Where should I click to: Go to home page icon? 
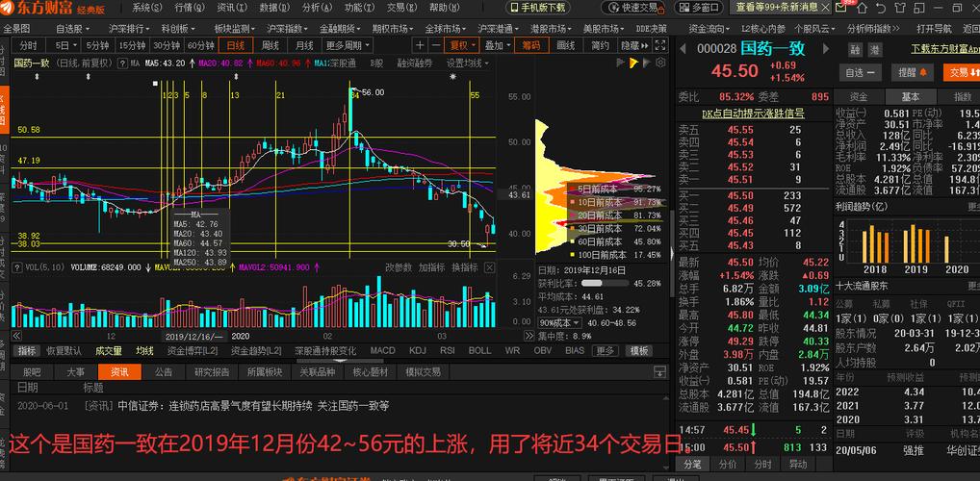(863, 8)
